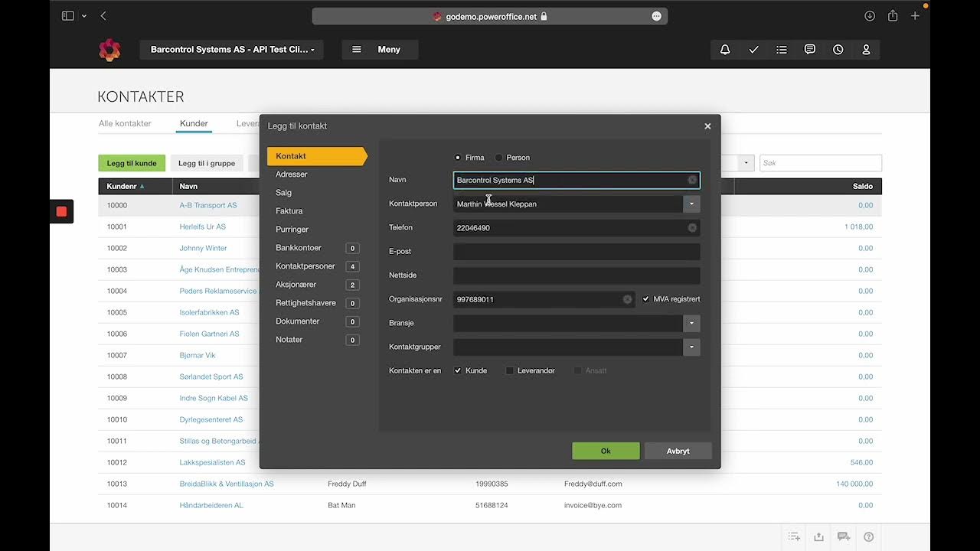This screenshot has height=551, width=980.
Task: Select the Kontakt section in dialog
Action: point(317,156)
